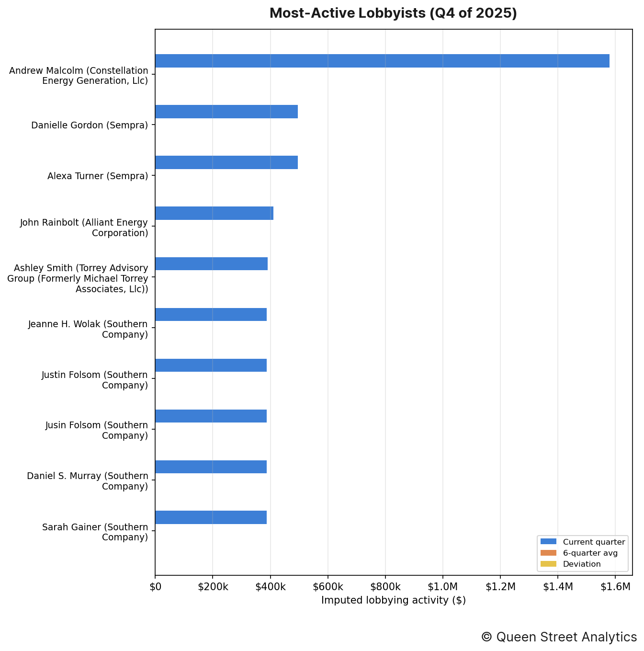Select the Sarah Gainer bar
The width and height of the screenshot is (644, 651).
coord(211,517)
